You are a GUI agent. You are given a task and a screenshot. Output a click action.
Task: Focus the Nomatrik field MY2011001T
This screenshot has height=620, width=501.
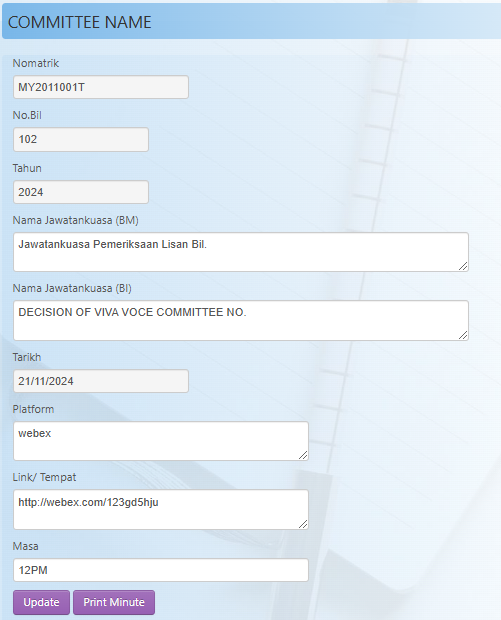pyautogui.click(x=101, y=87)
